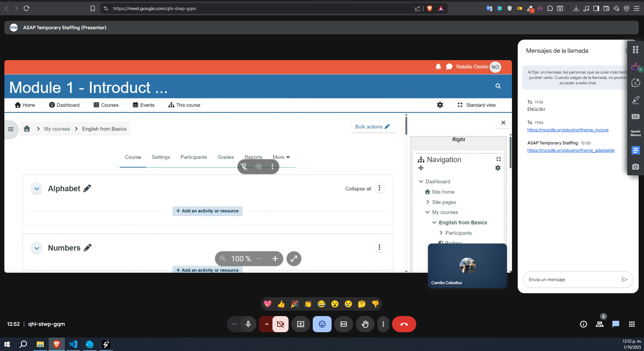Viewport: 644px width, 351px height.
Task: Open the participants people panel
Action: (x=600, y=324)
